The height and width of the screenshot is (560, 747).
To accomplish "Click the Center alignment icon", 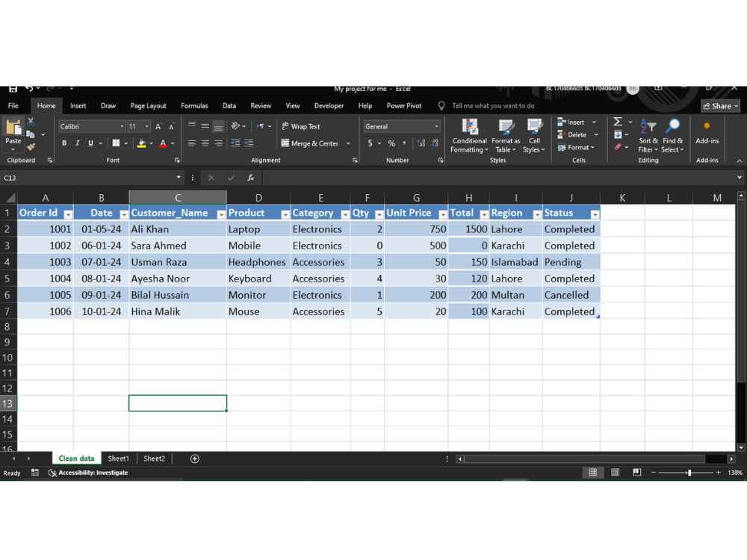I will pos(205,143).
